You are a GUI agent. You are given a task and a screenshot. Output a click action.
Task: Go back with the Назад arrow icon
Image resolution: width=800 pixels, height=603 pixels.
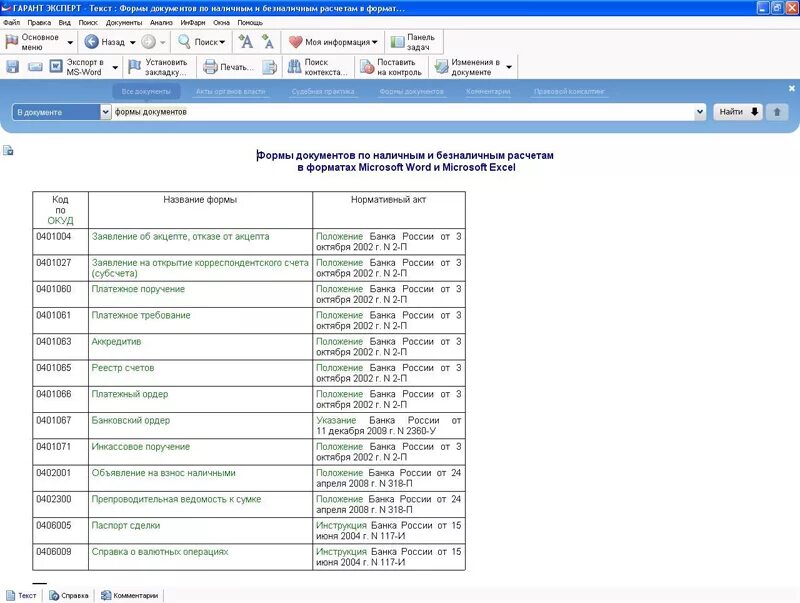pos(91,42)
